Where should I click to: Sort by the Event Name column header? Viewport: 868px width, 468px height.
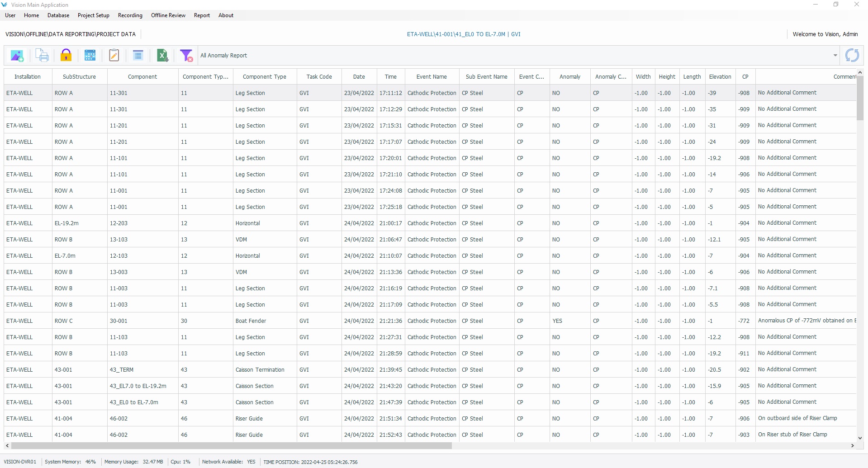pyautogui.click(x=432, y=77)
